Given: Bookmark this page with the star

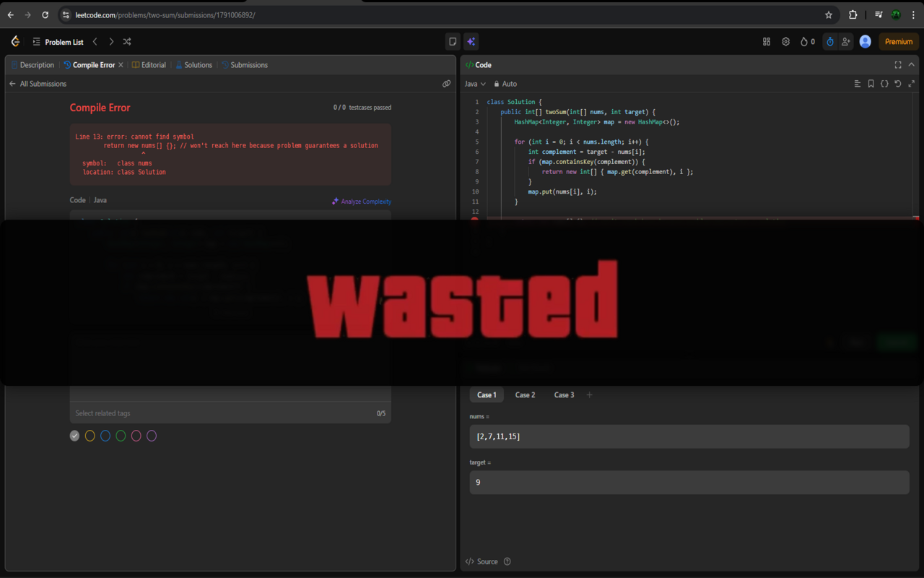Looking at the screenshot, I should click(829, 14).
